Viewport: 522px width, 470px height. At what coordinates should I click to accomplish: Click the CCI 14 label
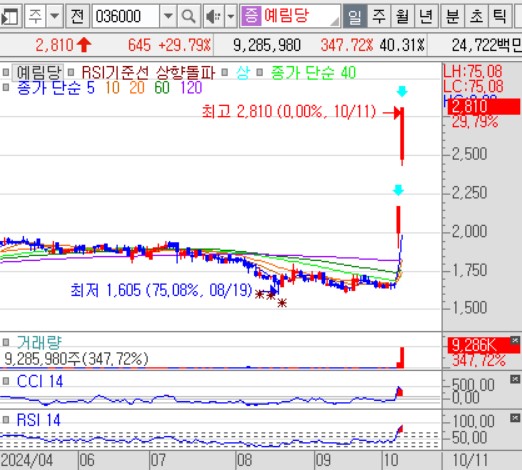(40, 381)
